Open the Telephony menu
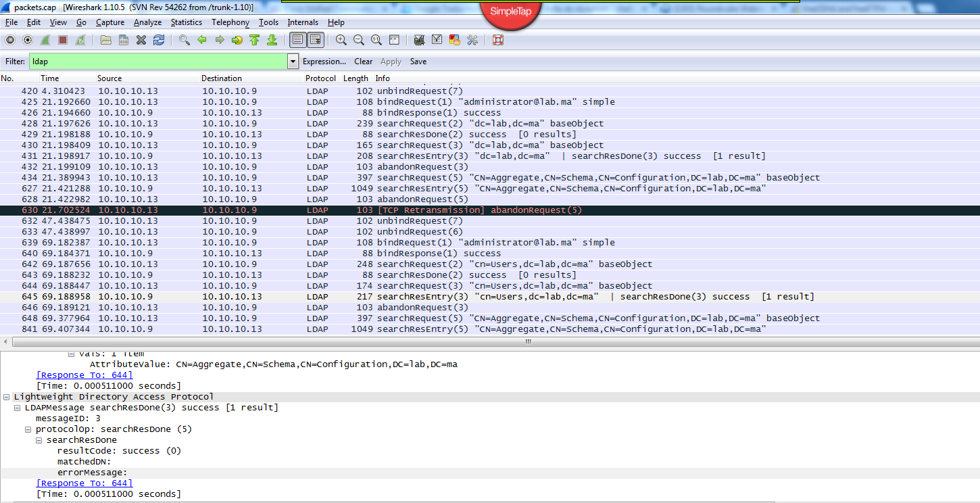Screen dimensions: 980x503 click(230, 22)
